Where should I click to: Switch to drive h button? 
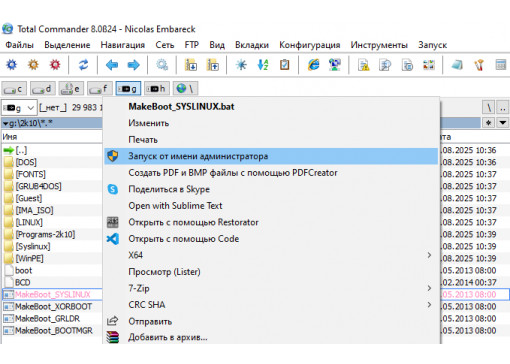pos(157,89)
